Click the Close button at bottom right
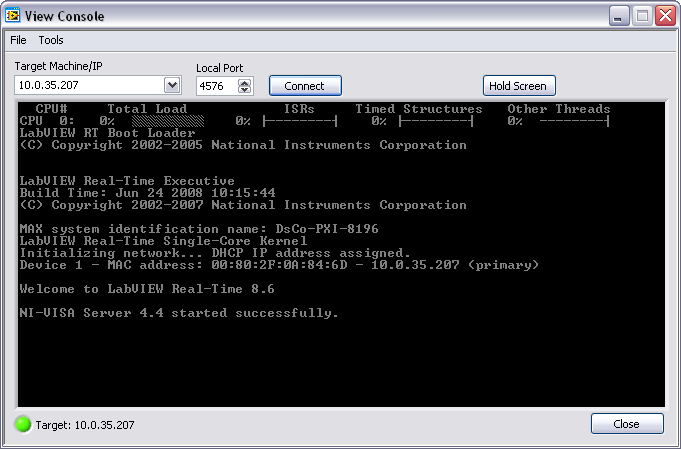 (x=627, y=424)
